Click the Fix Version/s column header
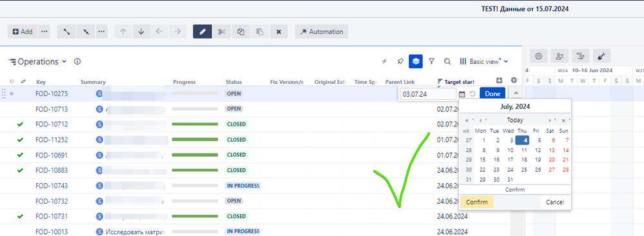Image resolution: width=644 pixels, height=236 pixels. click(287, 83)
